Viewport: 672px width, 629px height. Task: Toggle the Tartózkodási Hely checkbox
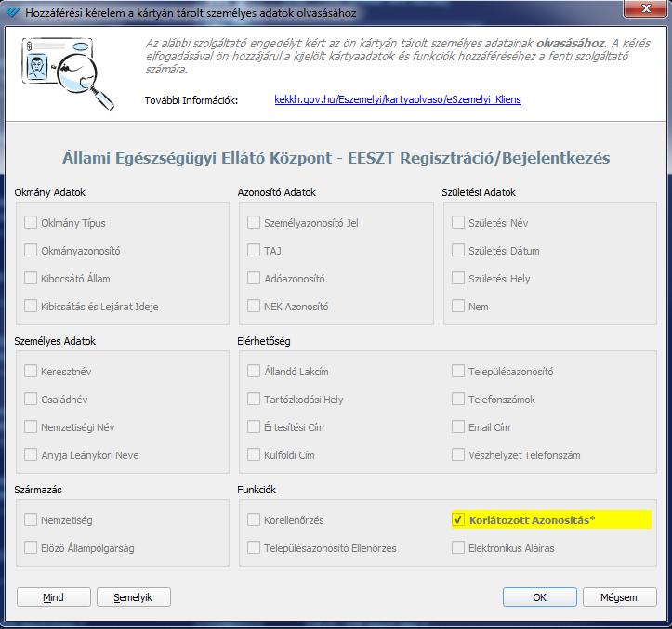tap(254, 399)
